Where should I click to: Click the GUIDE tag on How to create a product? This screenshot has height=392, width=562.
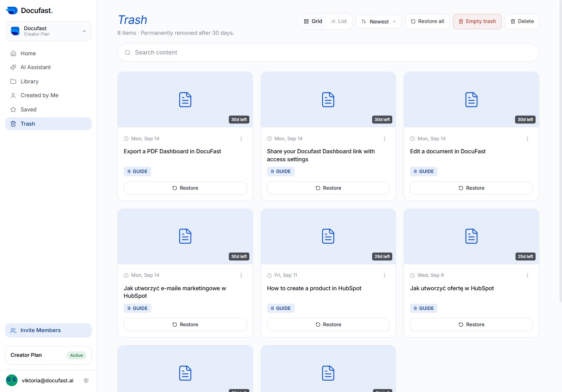click(281, 308)
